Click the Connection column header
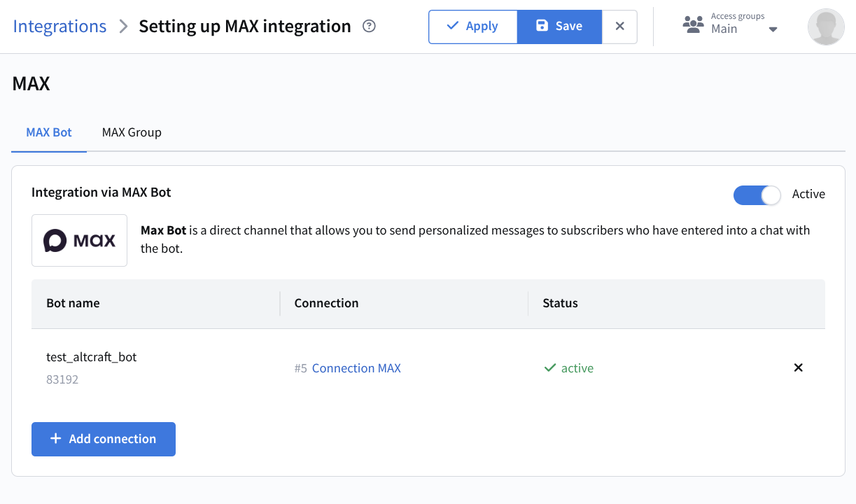 (326, 303)
